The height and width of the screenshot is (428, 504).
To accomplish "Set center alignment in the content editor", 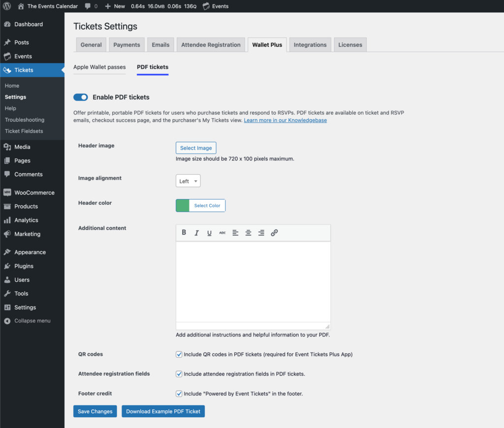I will point(249,232).
